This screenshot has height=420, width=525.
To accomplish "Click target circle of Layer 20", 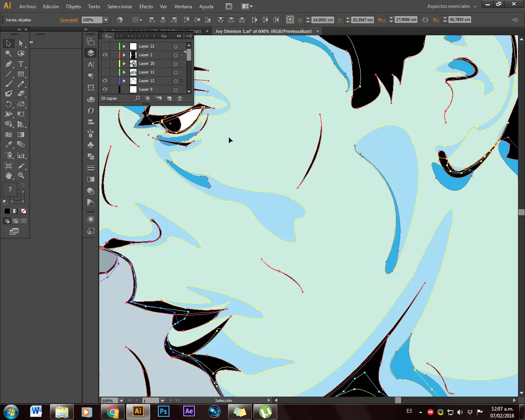I will (x=176, y=64).
